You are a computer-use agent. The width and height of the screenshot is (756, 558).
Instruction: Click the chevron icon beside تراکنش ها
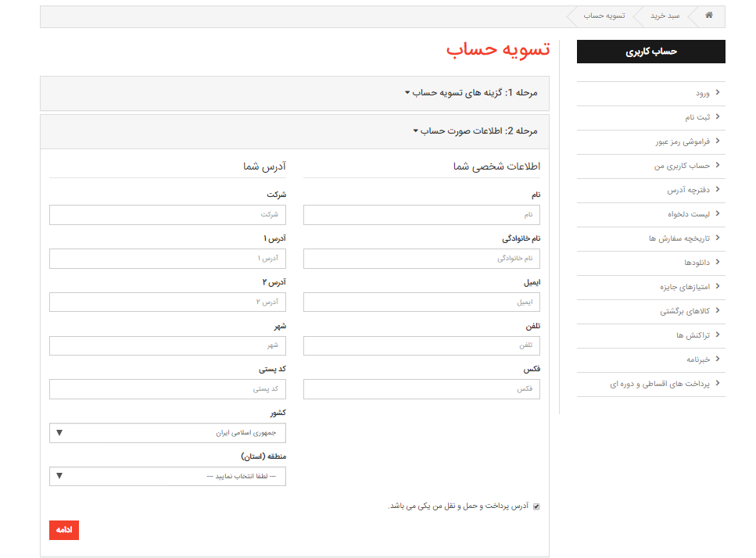pos(718,335)
